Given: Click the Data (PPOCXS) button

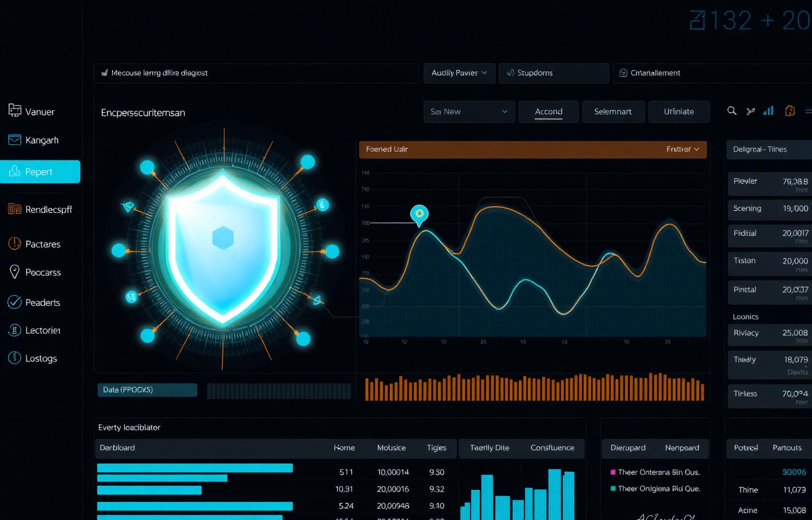Looking at the screenshot, I should [x=147, y=390].
